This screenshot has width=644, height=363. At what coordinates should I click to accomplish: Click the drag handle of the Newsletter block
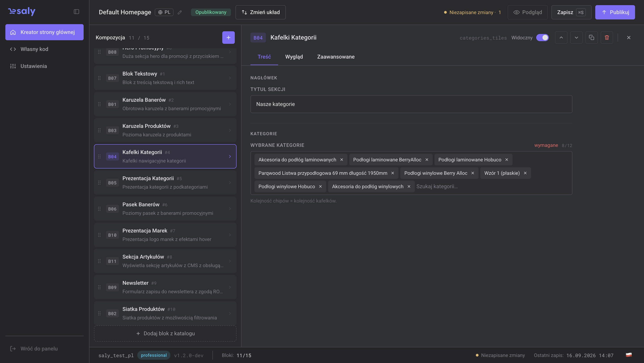point(99,287)
